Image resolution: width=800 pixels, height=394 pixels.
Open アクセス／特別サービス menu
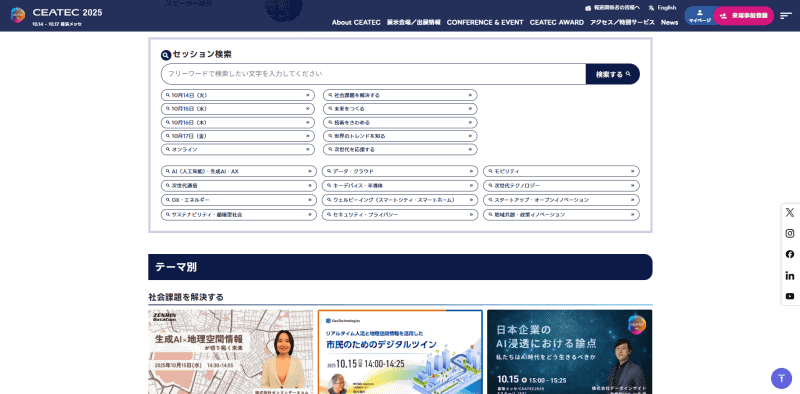(622, 22)
